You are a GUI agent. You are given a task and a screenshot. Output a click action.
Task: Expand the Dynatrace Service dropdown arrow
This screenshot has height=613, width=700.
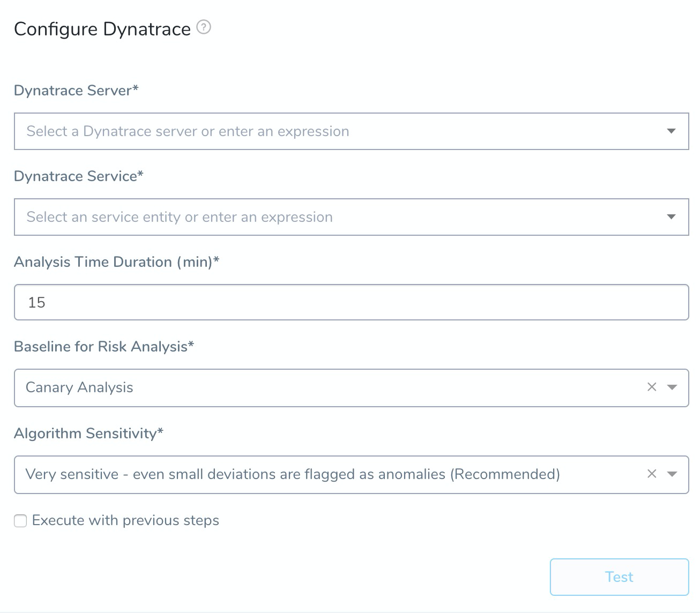tap(671, 217)
